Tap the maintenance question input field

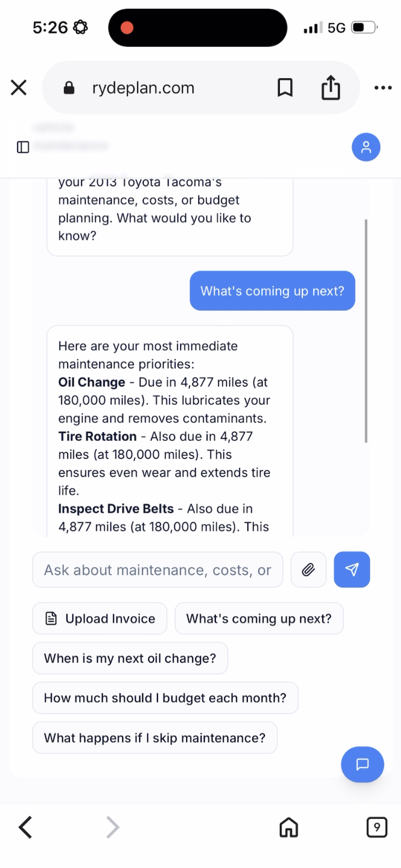(x=158, y=569)
